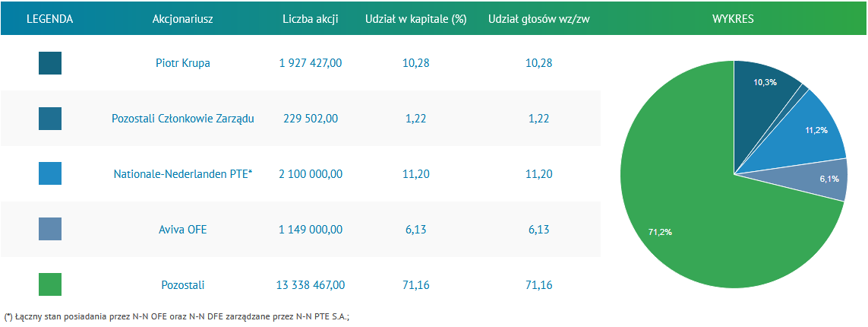The image size is (868, 327).
Task: Click the Piotr Krupa legend color square
Action: [x=50, y=63]
